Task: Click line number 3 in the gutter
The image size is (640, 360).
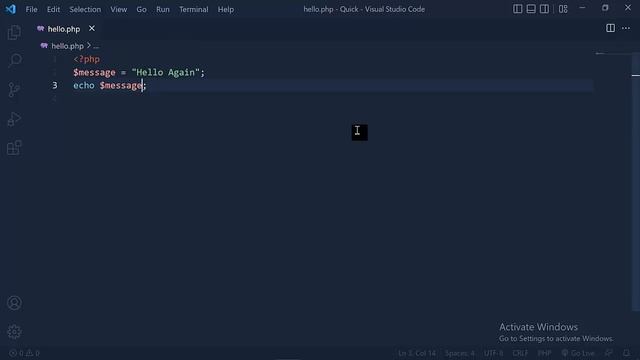Action: click(55, 85)
